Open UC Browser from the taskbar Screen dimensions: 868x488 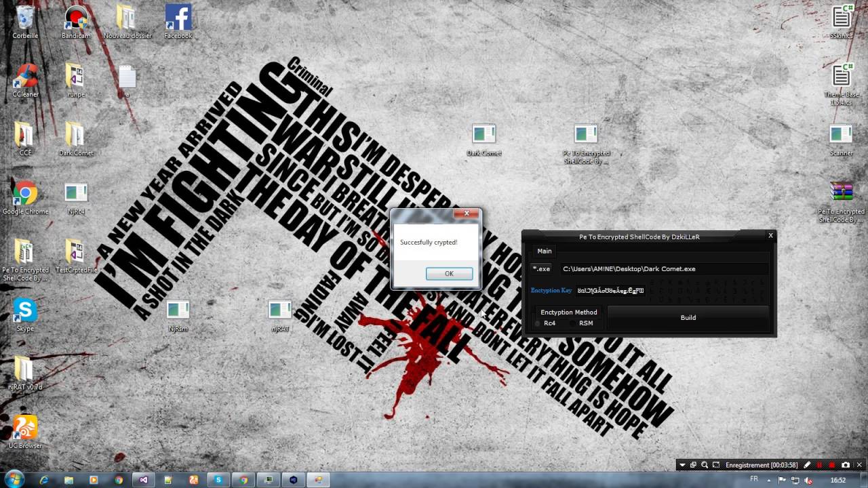click(194, 480)
